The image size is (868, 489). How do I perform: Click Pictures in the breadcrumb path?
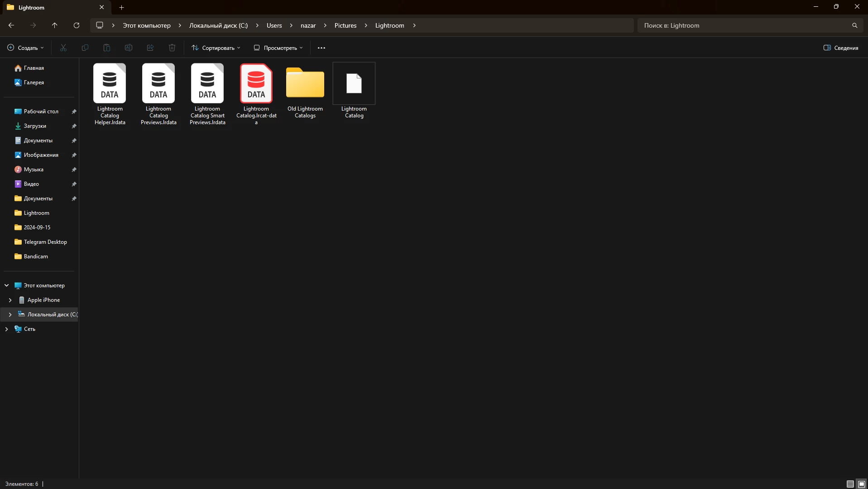(x=345, y=25)
